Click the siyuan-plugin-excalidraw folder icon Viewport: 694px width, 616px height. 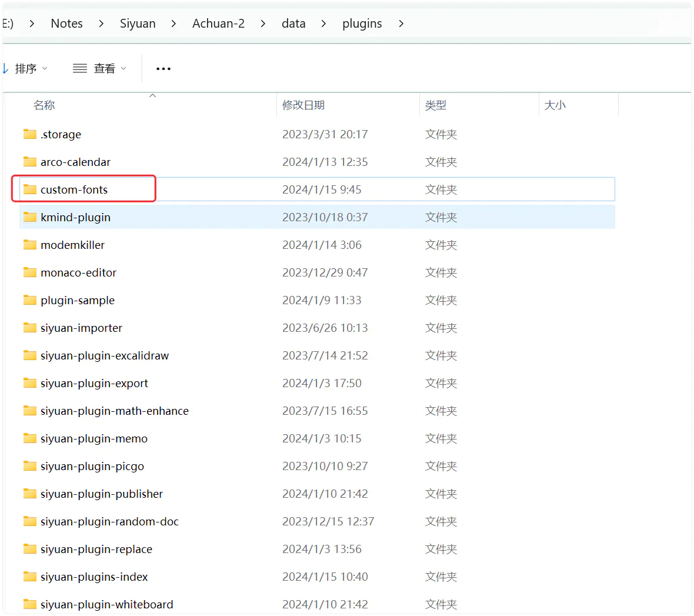click(30, 355)
